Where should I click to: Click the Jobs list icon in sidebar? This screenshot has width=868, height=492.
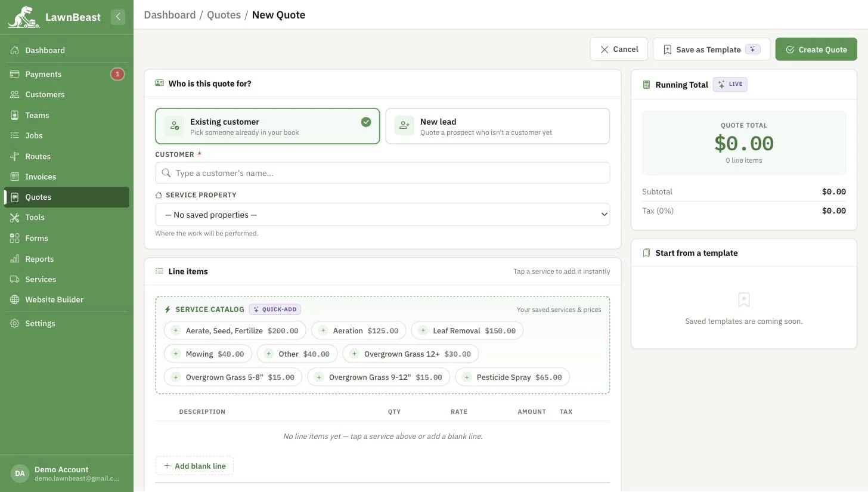(15, 135)
